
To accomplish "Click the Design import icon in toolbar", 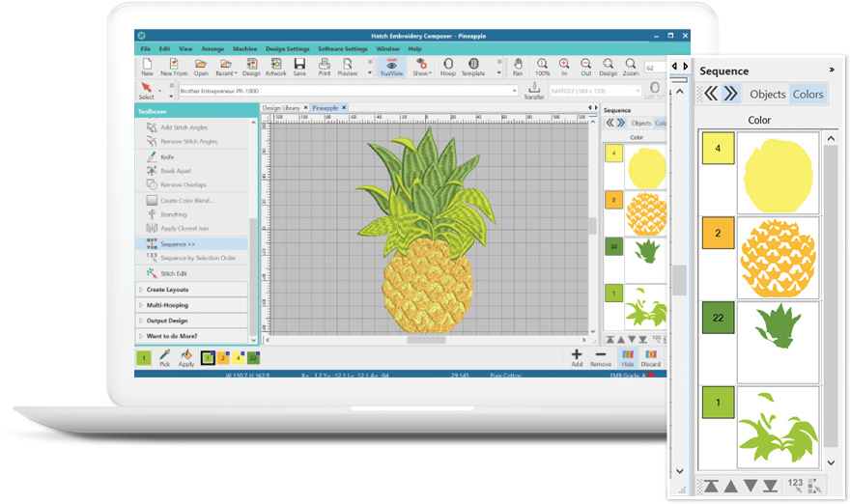I will pyautogui.click(x=251, y=68).
